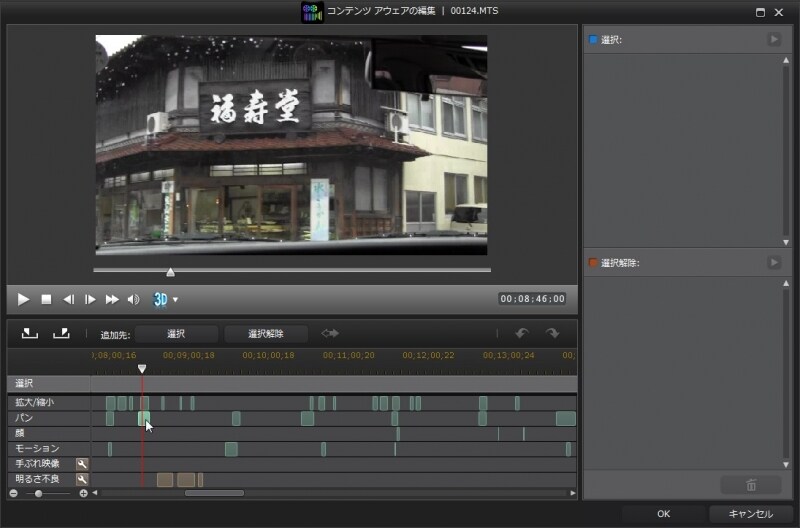
Task: Step forward one frame
Action: (x=90, y=299)
